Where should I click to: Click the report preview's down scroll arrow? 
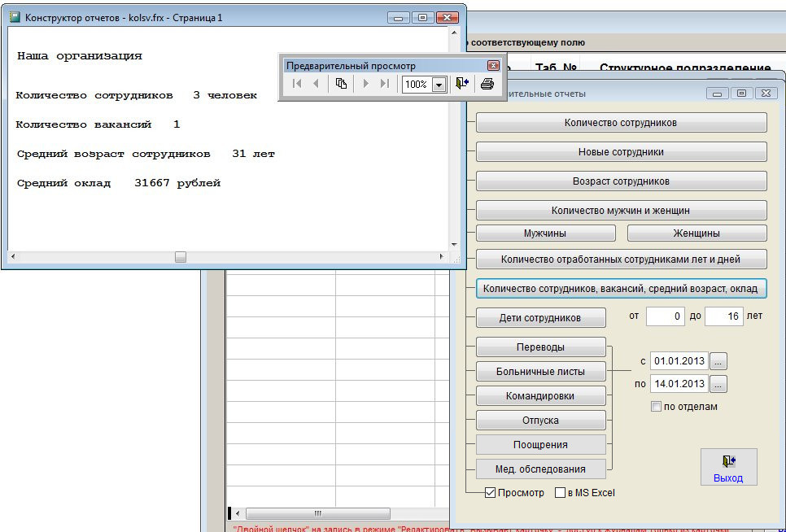tap(454, 245)
